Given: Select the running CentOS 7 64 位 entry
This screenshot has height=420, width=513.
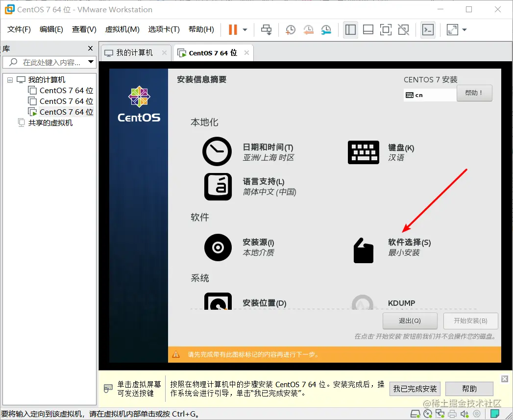Looking at the screenshot, I should 66,112.
